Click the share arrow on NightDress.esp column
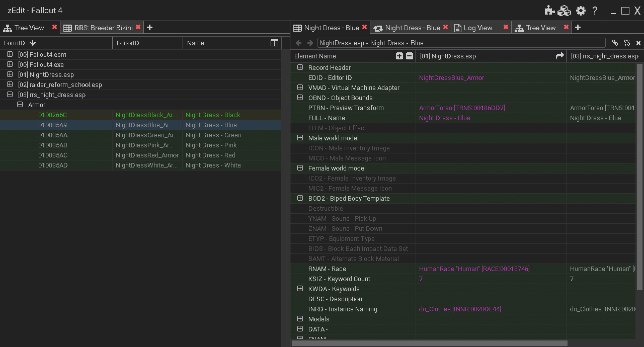644x347 pixels. [x=559, y=56]
